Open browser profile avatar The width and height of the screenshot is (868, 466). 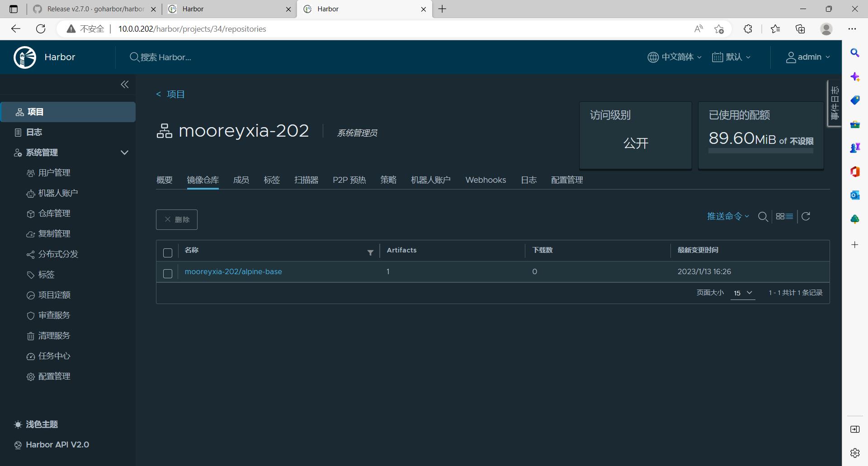(826, 29)
